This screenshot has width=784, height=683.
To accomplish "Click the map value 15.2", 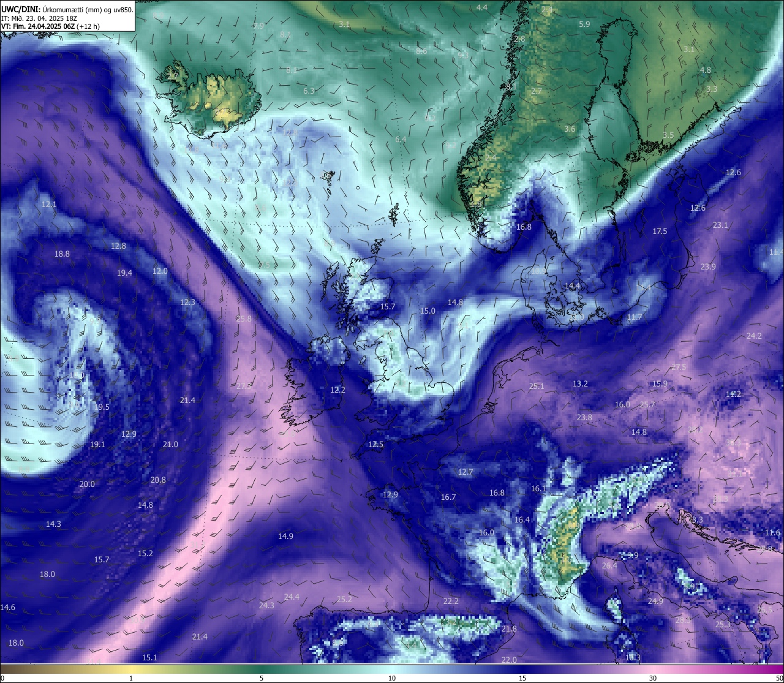I will pos(145,553).
